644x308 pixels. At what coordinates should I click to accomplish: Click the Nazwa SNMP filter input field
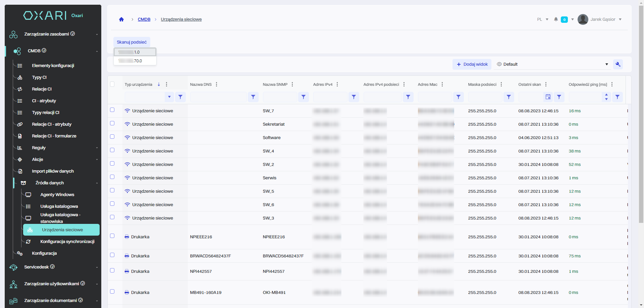[x=280, y=97]
